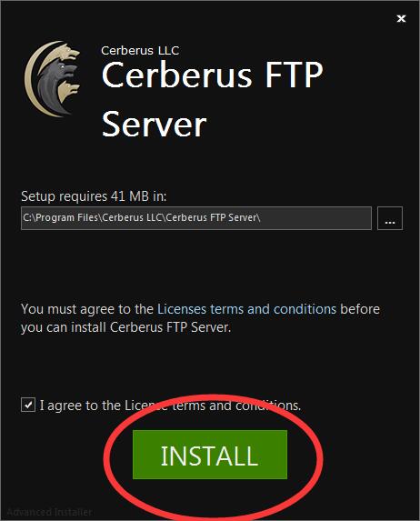Click the 'Setup requires 41 MB in:' label
420x521 pixels.
click(x=94, y=196)
